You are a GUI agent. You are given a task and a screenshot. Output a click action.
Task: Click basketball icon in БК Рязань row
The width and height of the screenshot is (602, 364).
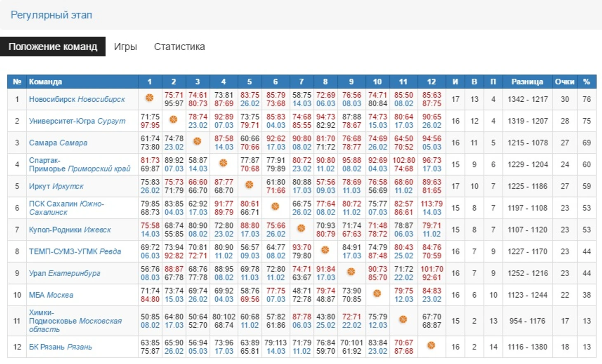click(431, 345)
